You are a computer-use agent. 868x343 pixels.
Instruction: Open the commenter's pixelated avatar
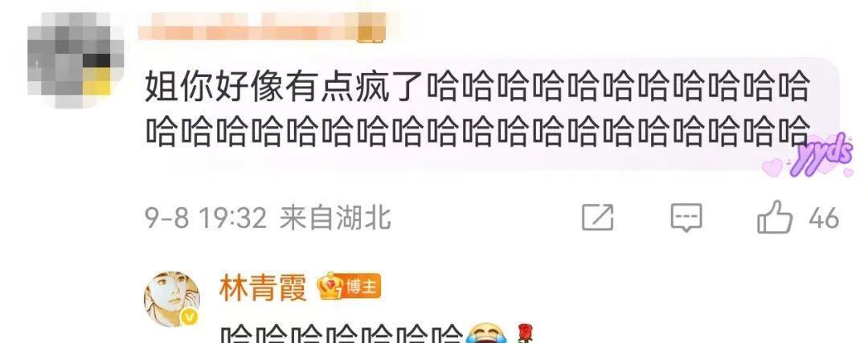[76, 59]
